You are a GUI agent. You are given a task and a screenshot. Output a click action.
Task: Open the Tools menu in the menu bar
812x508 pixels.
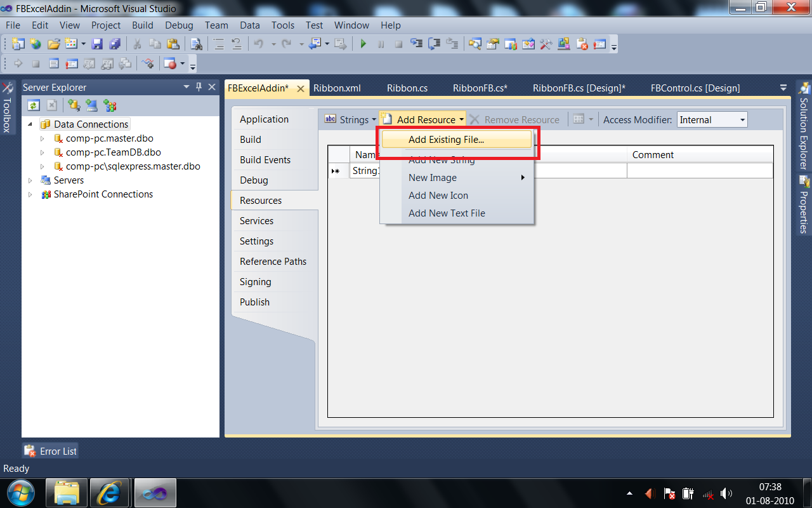click(283, 25)
